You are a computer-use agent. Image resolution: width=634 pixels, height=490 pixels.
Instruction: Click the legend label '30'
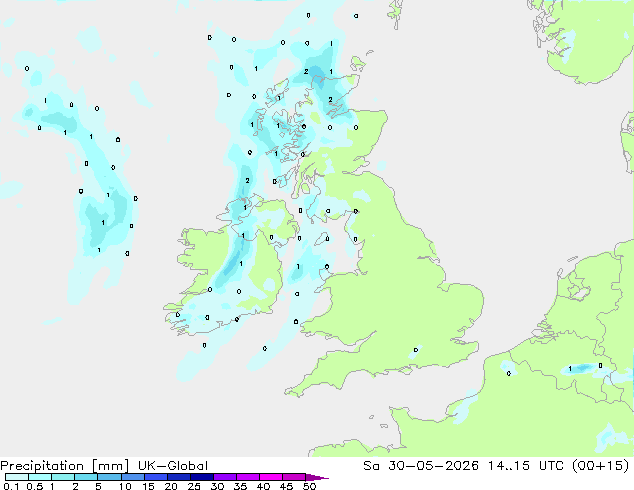pyautogui.click(x=217, y=486)
